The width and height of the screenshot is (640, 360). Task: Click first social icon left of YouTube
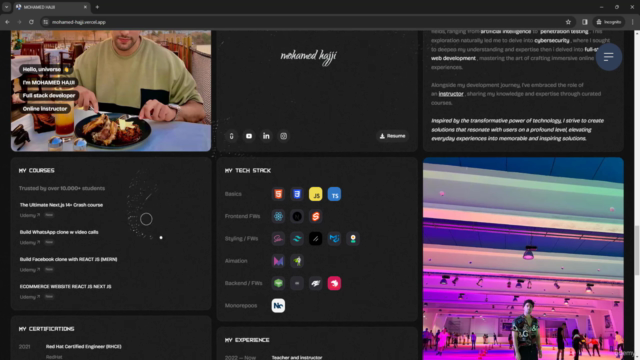231,136
